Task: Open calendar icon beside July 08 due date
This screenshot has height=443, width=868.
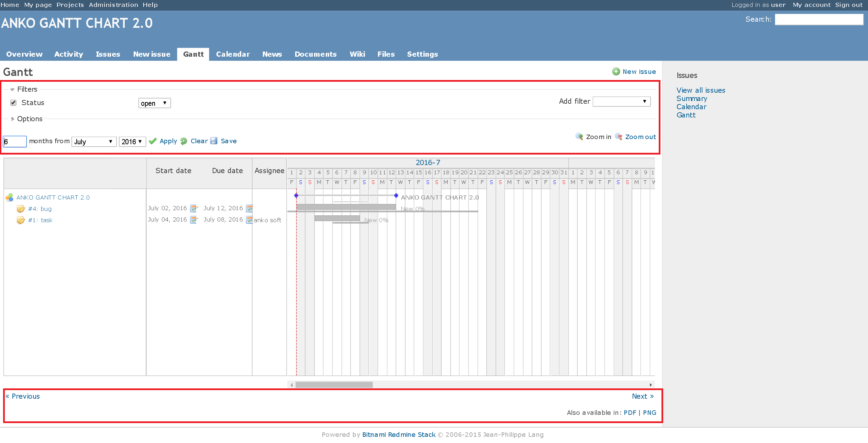Action: pyautogui.click(x=249, y=220)
